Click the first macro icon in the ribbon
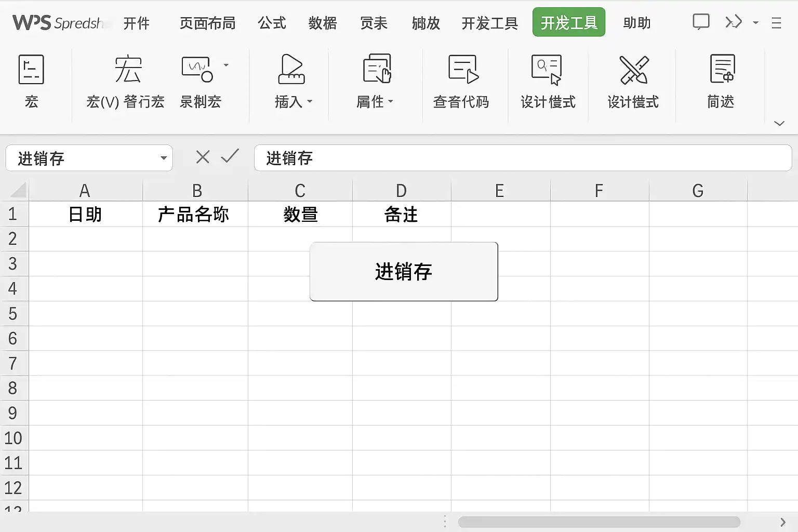Image resolution: width=798 pixels, height=532 pixels. pyautogui.click(x=31, y=70)
